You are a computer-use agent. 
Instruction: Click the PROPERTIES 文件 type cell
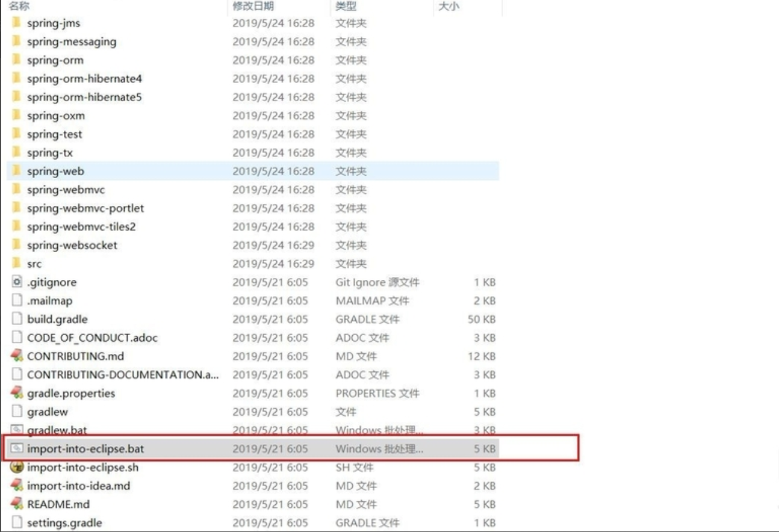click(x=377, y=394)
